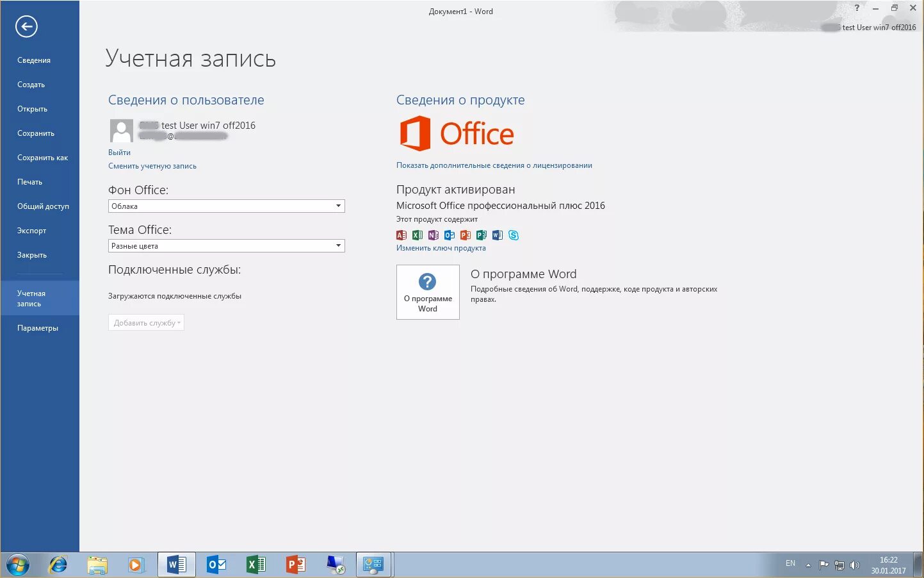
Task: Show additional licensing information link
Action: [494, 165]
